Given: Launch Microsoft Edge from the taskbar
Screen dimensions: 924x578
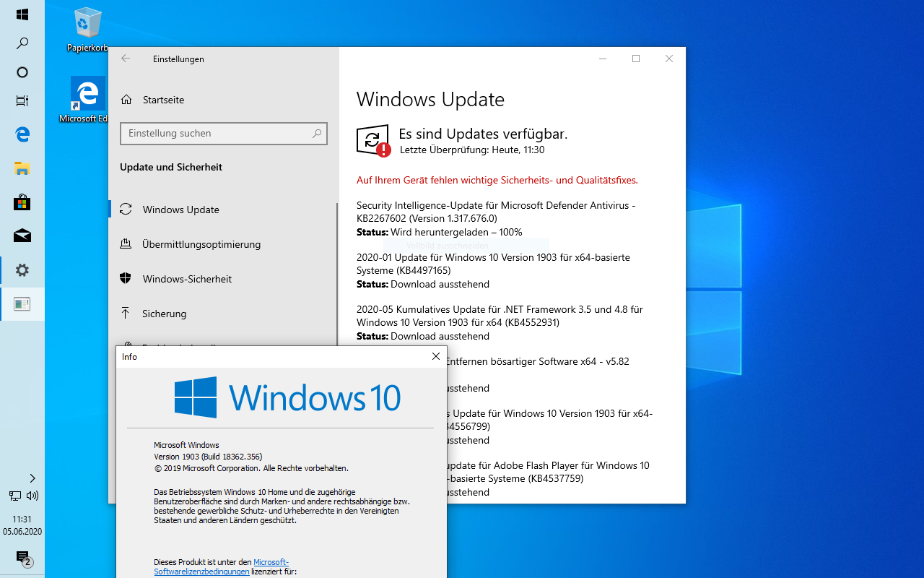Looking at the screenshot, I should point(22,134).
